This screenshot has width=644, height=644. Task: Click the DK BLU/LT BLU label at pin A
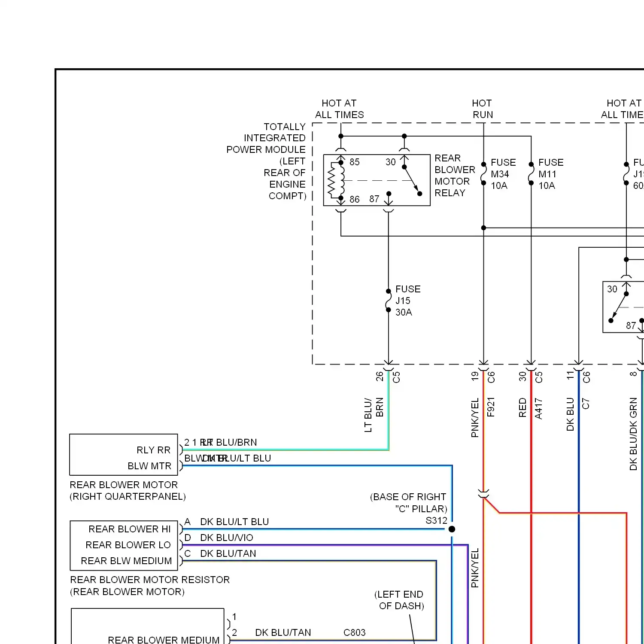click(234, 522)
